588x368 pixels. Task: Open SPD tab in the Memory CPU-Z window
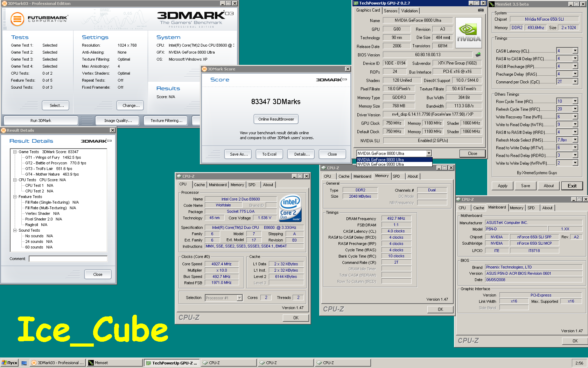pyautogui.click(x=396, y=176)
